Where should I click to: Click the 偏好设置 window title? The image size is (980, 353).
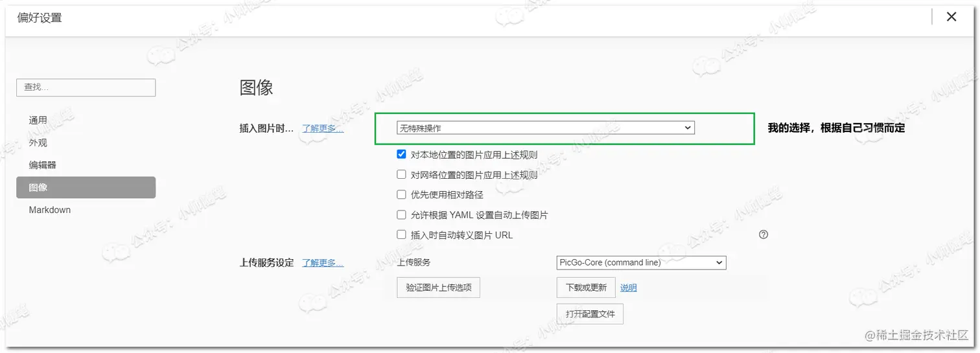(40, 17)
